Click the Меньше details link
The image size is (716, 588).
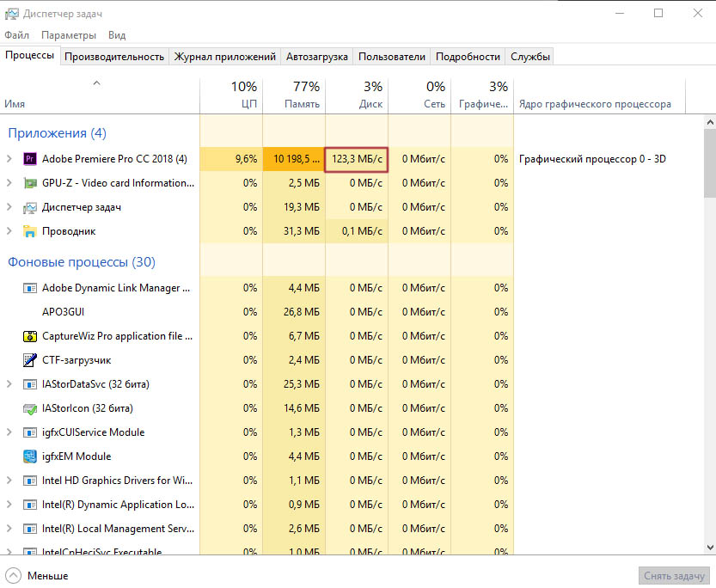point(47,576)
